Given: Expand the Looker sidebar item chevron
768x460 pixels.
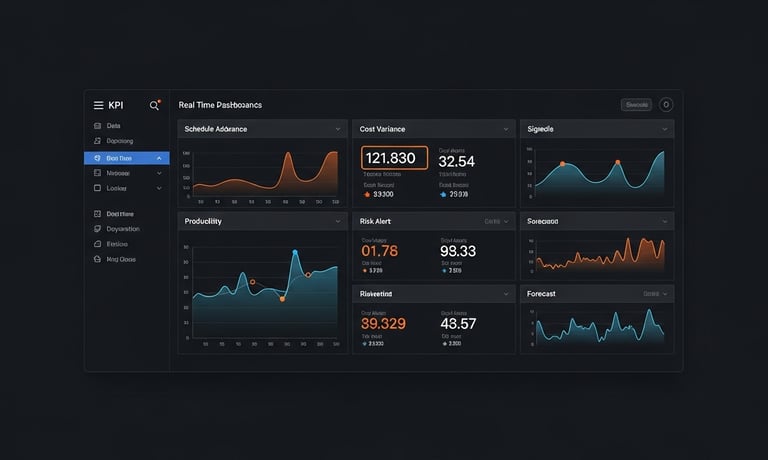Looking at the screenshot, I should click(x=159, y=188).
